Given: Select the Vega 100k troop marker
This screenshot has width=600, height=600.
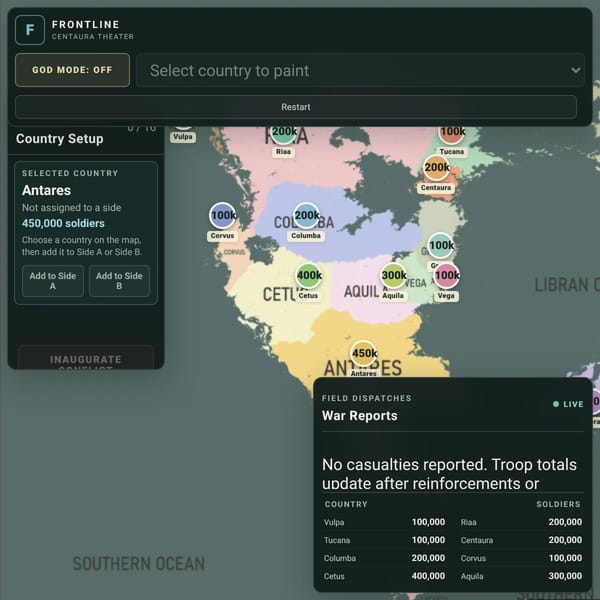Looking at the screenshot, I should (447, 276).
